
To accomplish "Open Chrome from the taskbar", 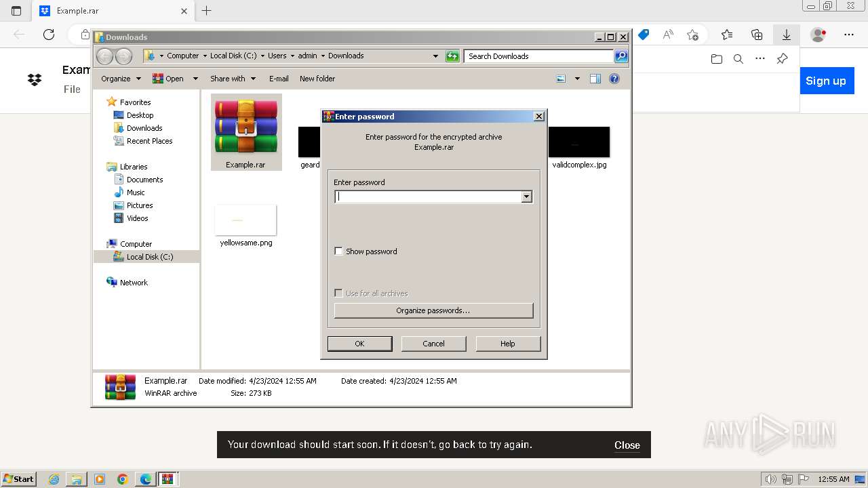I will click(123, 479).
